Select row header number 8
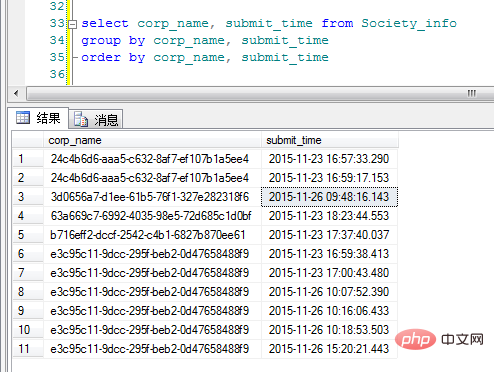494x372 pixels. 28,292
